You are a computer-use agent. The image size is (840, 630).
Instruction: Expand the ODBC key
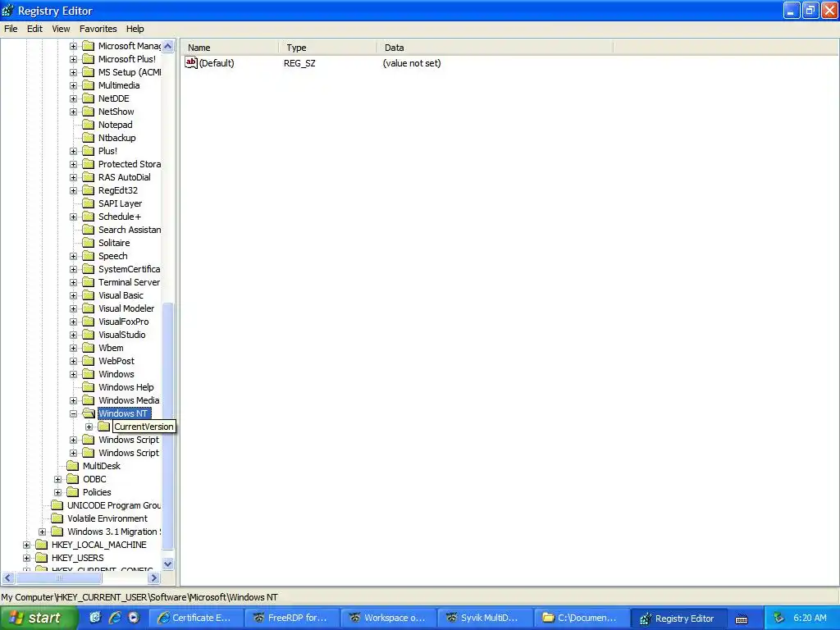[58, 479]
